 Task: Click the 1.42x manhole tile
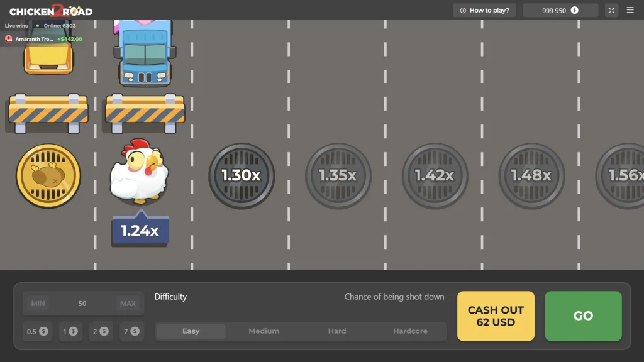[435, 176]
